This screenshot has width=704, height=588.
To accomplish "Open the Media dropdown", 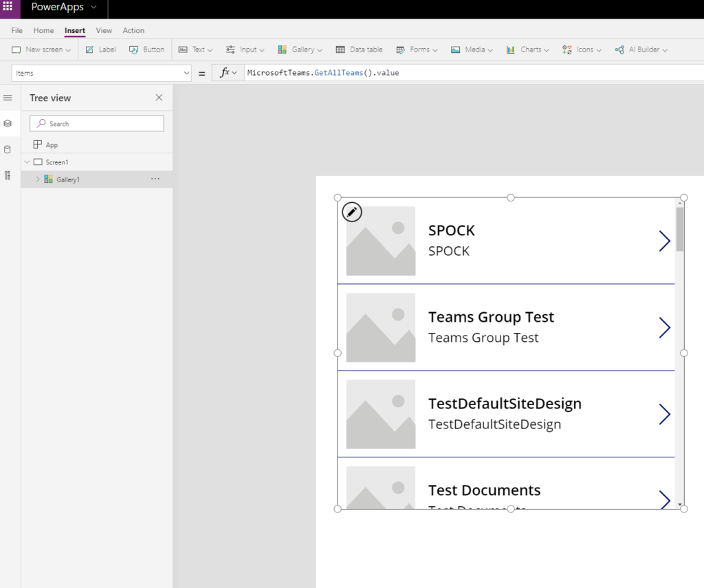I will point(472,50).
